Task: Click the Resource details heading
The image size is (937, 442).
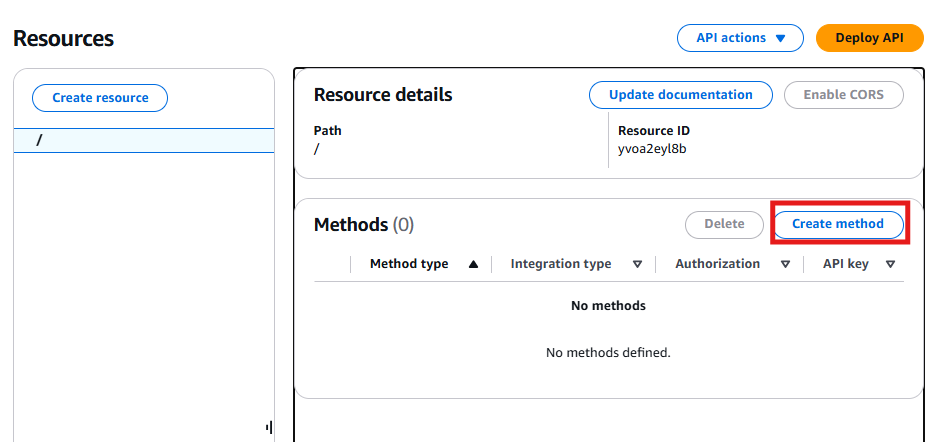Action: [x=383, y=95]
